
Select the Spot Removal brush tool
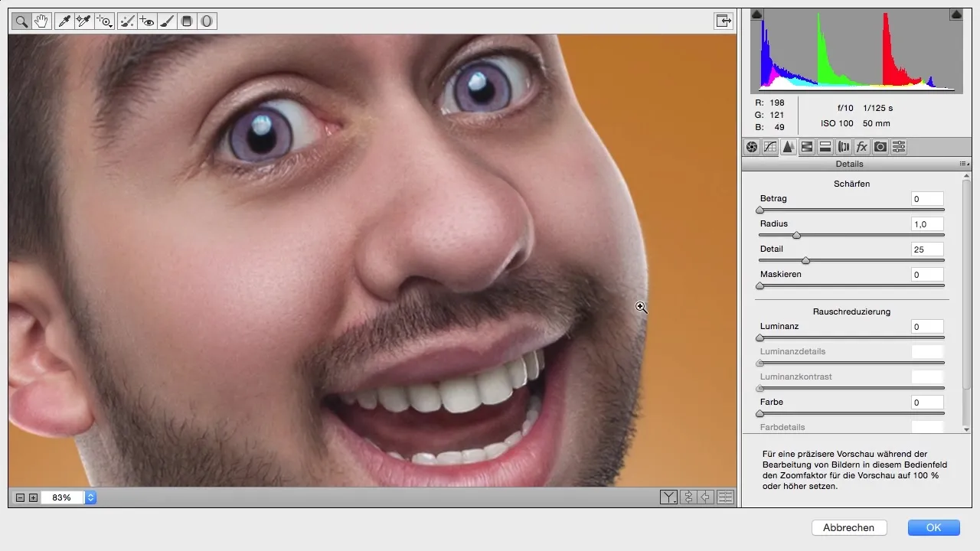(x=128, y=21)
